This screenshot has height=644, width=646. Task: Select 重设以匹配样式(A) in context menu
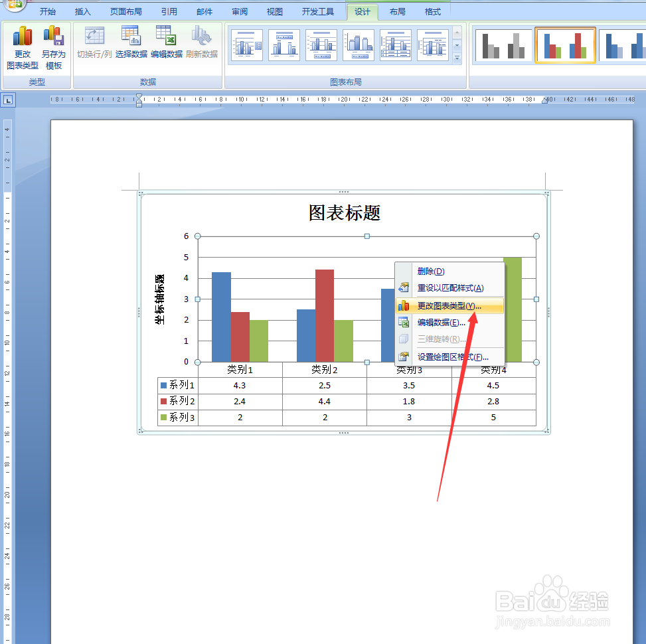pos(449,287)
